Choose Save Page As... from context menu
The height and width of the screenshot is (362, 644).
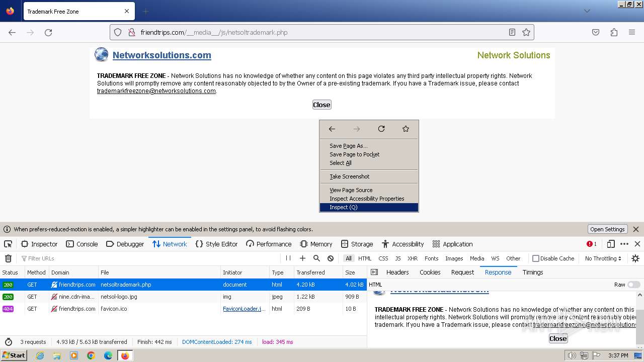[369, 146]
